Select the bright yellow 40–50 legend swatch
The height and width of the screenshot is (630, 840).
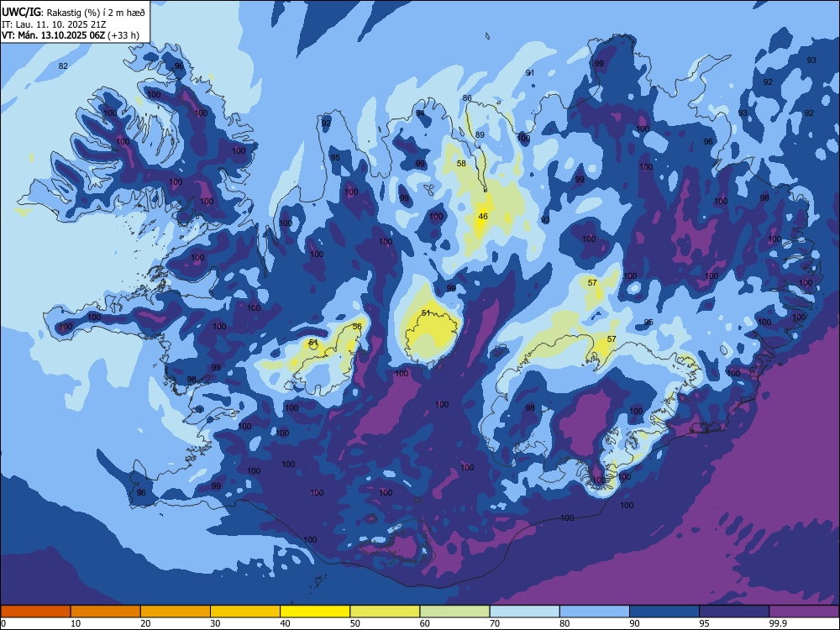point(315,612)
